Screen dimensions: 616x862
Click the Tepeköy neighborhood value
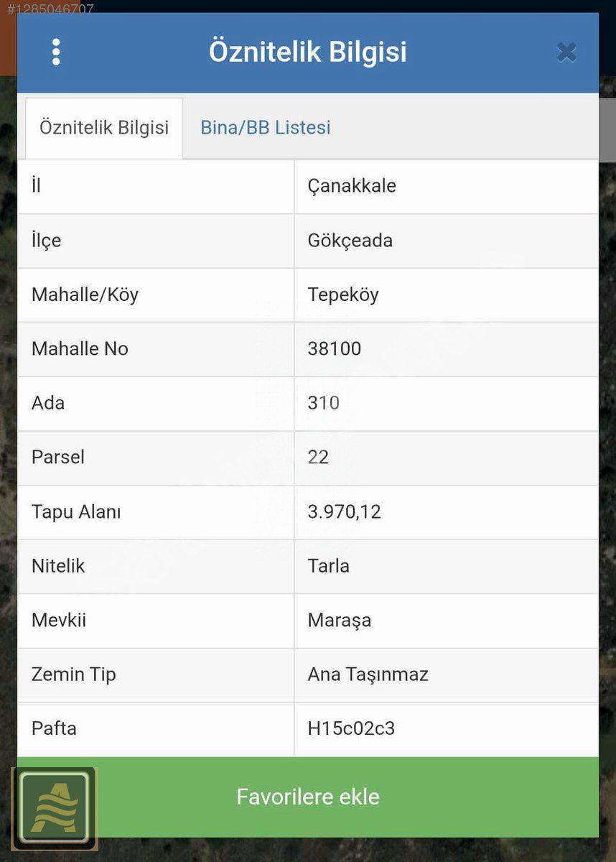[343, 295]
